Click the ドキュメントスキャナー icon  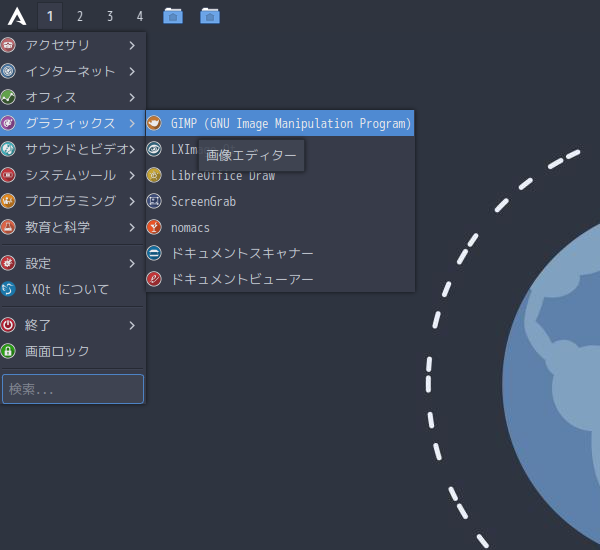click(154, 253)
